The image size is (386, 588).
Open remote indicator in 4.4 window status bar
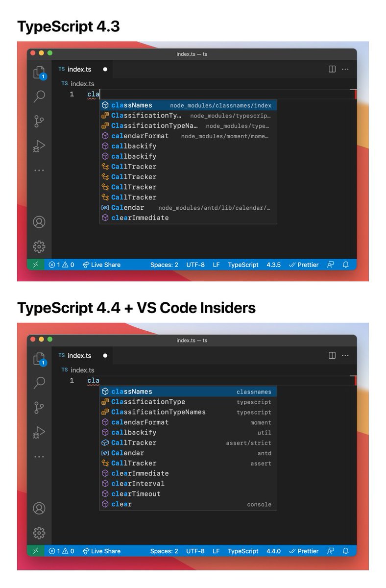tap(35, 551)
